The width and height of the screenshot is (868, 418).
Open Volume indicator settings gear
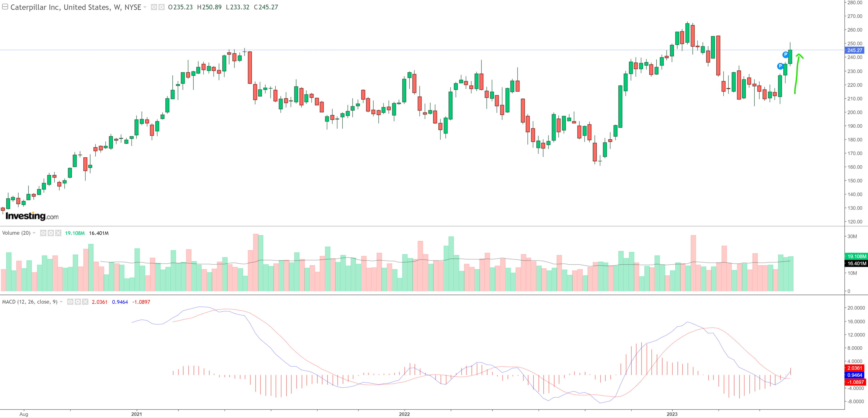coord(51,233)
